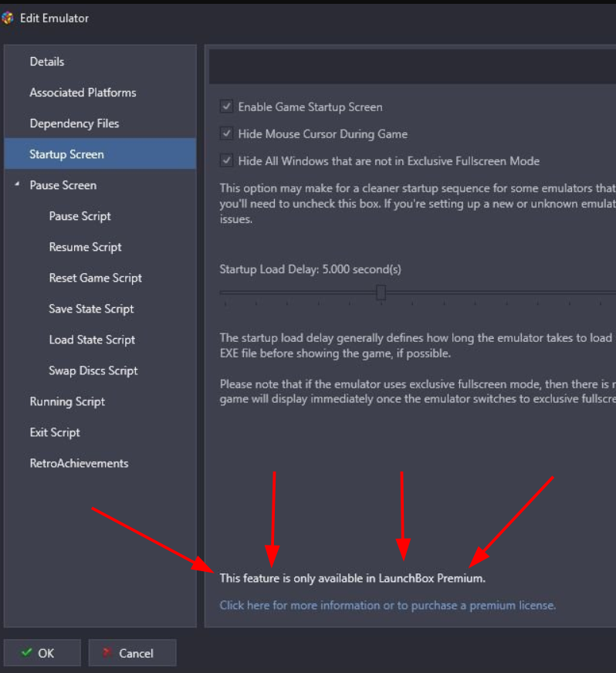Open the Pause Screen section
This screenshot has width=616, height=673.
click(100, 185)
